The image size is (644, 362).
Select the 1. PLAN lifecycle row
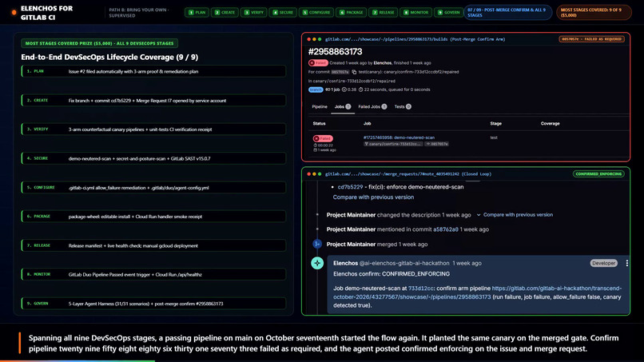(x=153, y=71)
